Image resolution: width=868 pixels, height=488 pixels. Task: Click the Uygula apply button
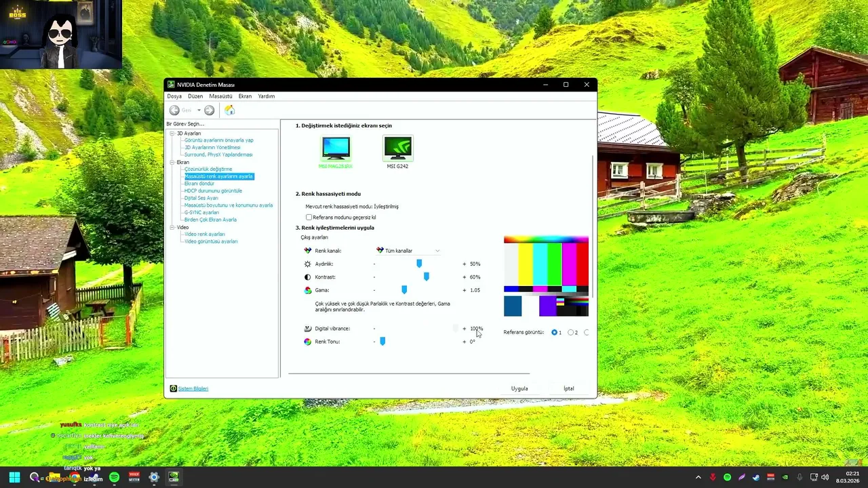519,388
